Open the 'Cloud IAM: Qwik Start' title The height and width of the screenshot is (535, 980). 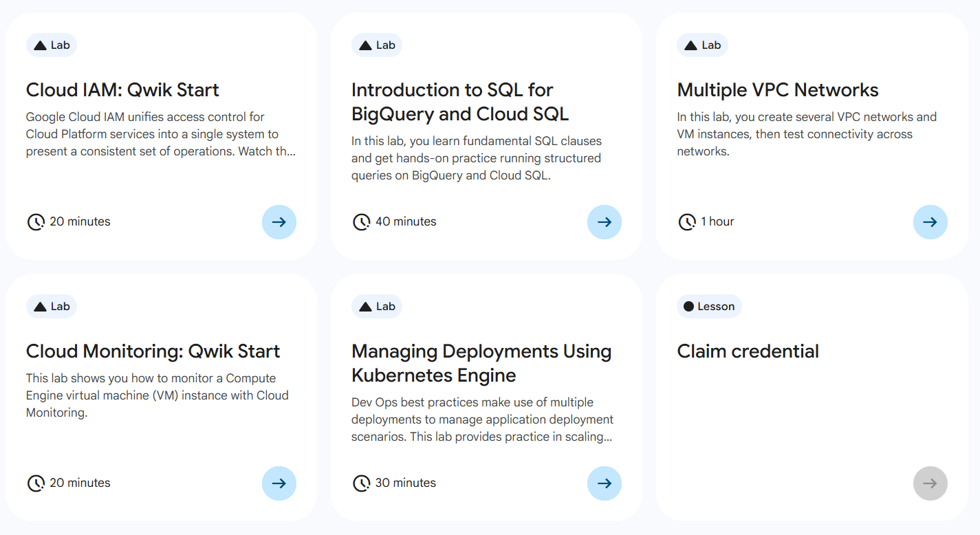[x=122, y=90]
